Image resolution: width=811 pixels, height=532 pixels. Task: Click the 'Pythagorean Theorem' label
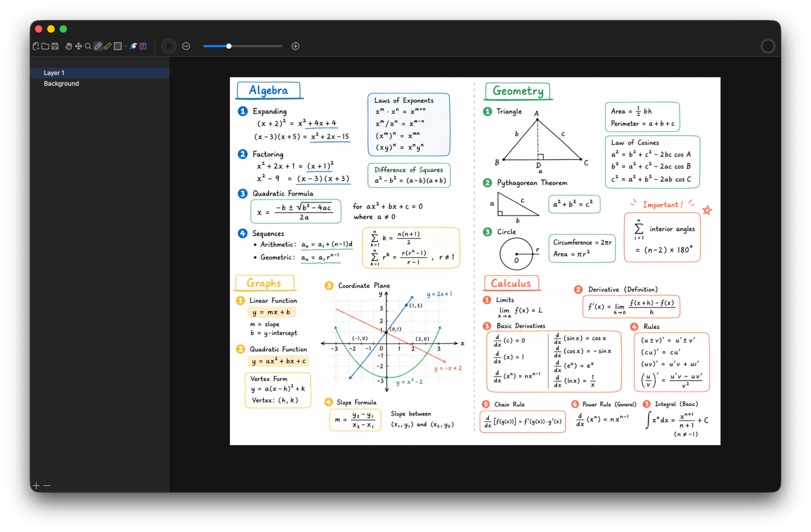[x=532, y=183]
